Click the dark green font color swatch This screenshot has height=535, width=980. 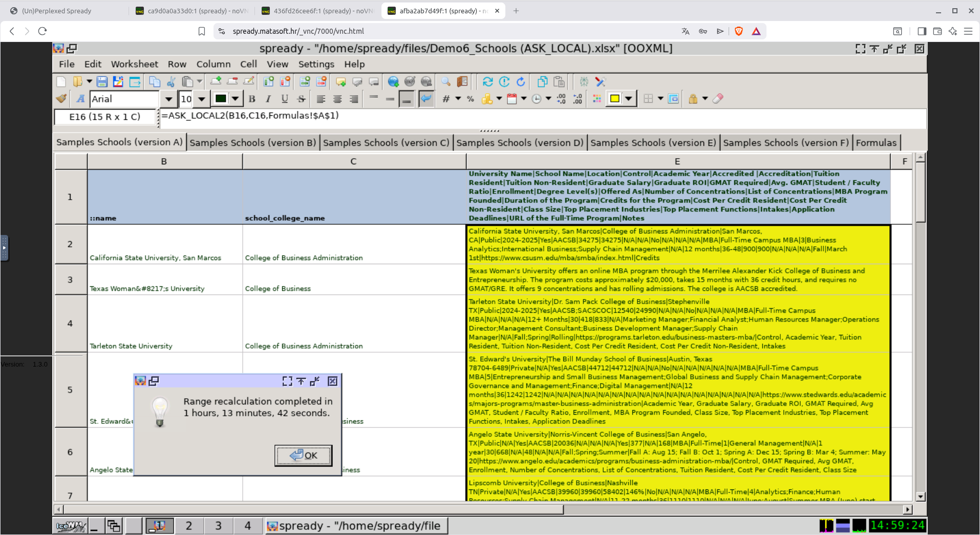(x=221, y=99)
